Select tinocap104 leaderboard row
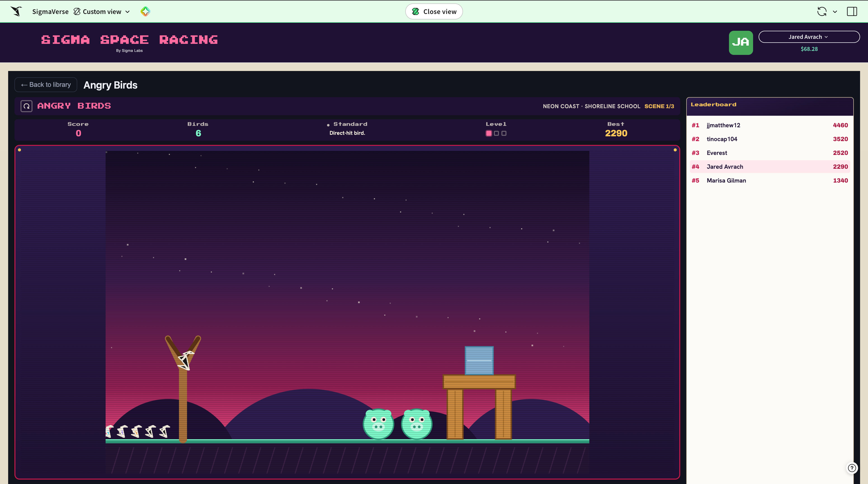 [770, 139]
